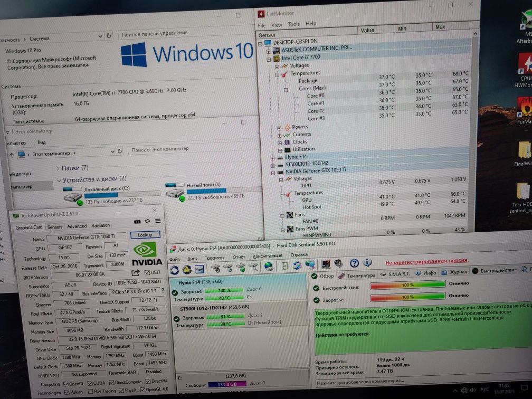The image size is (532, 399).
Task: Expand the Folders (7) group in Explorer
Action: point(58,168)
